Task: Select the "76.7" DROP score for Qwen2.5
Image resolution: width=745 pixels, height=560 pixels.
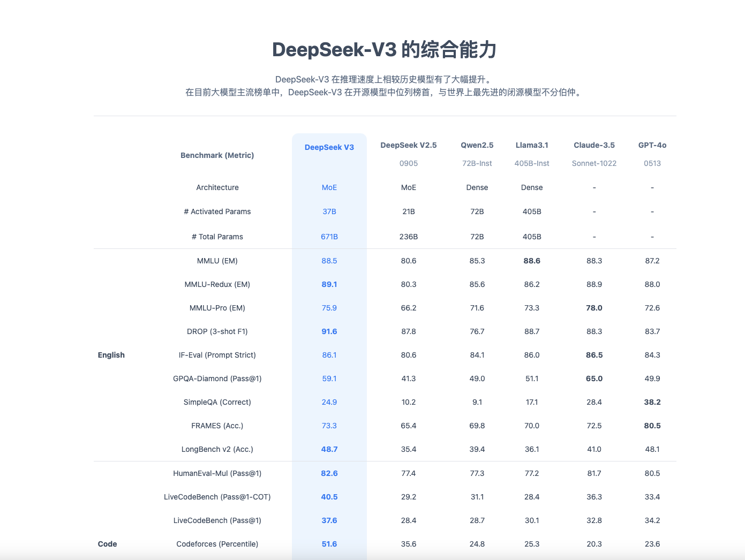Action: pos(477,331)
